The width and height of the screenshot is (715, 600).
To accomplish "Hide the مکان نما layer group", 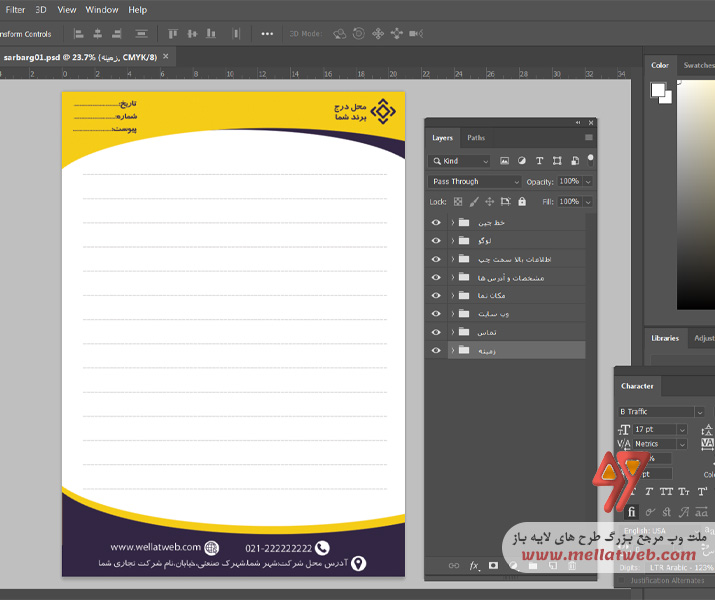I will tap(436, 295).
